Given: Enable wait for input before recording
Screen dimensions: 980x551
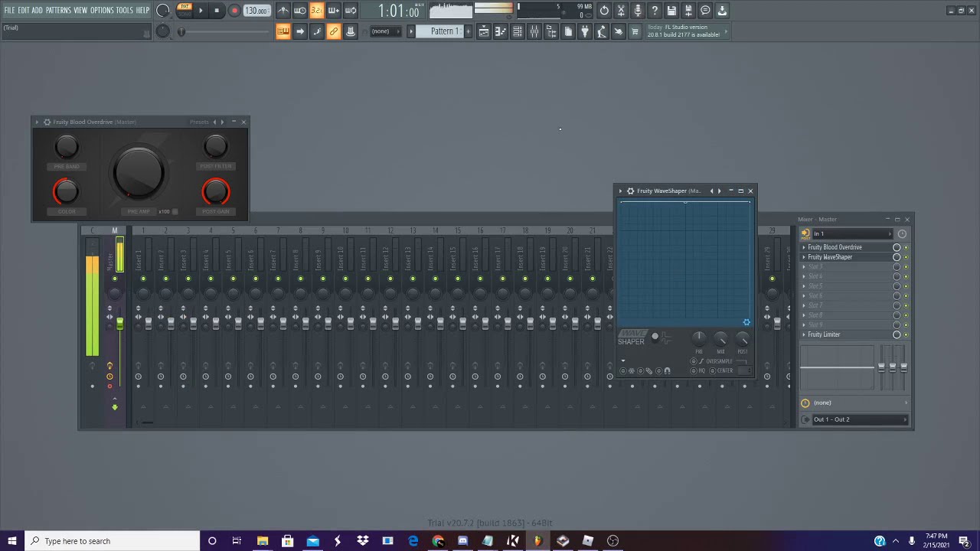Looking at the screenshot, I should [x=299, y=11].
